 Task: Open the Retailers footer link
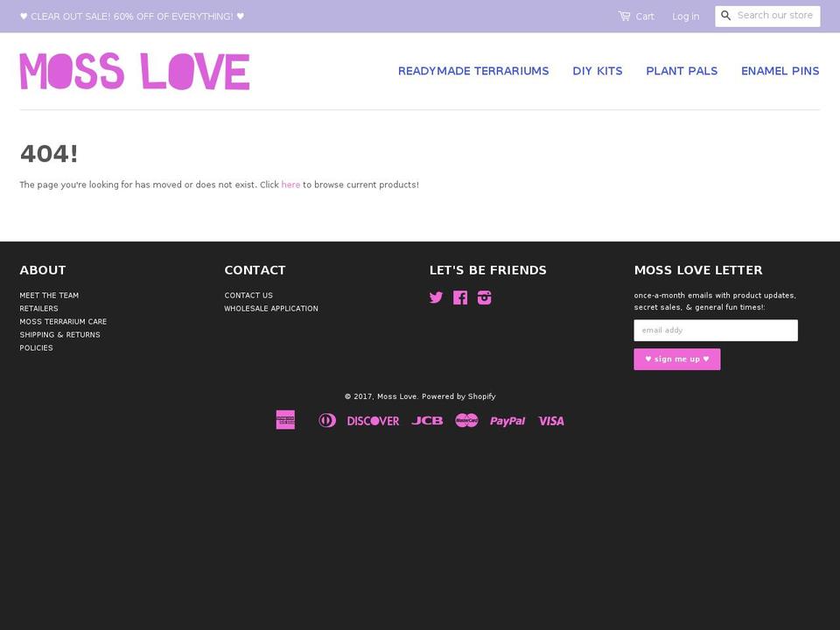(39, 309)
